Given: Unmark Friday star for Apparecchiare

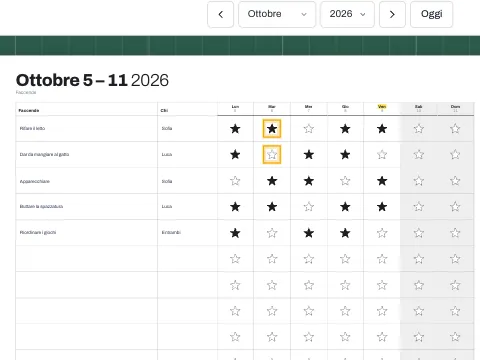Looking at the screenshot, I should [x=382, y=181].
